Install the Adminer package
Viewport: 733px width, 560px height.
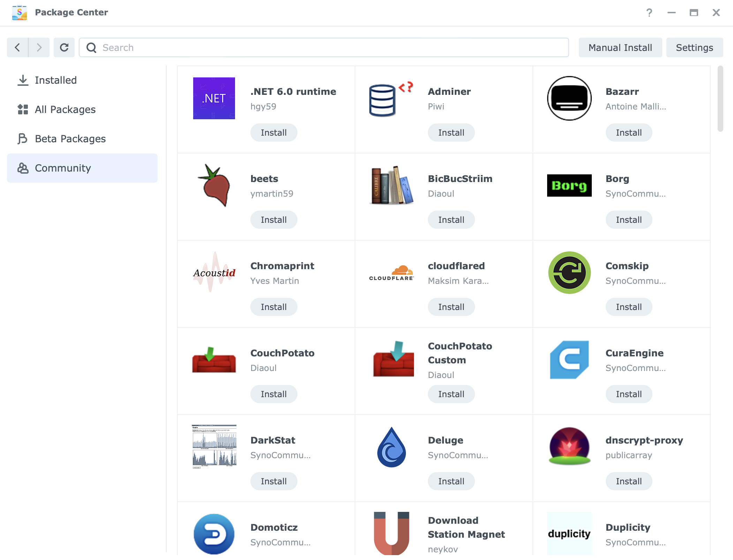(451, 133)
